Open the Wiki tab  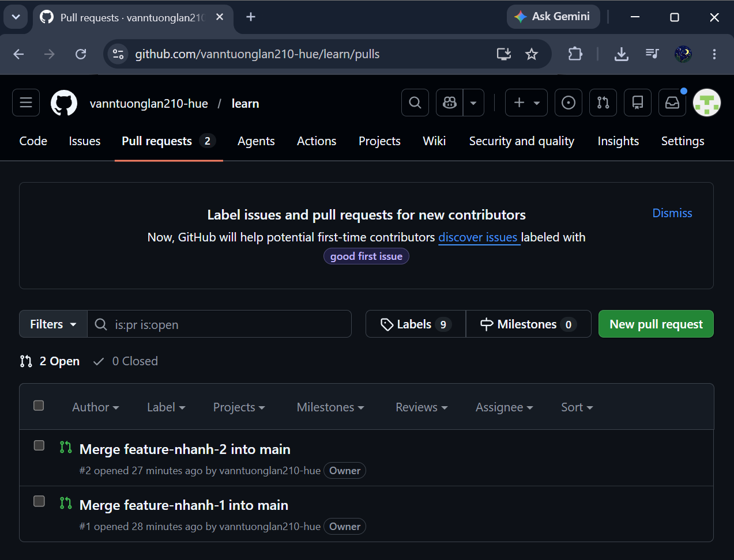coord(434,141)
